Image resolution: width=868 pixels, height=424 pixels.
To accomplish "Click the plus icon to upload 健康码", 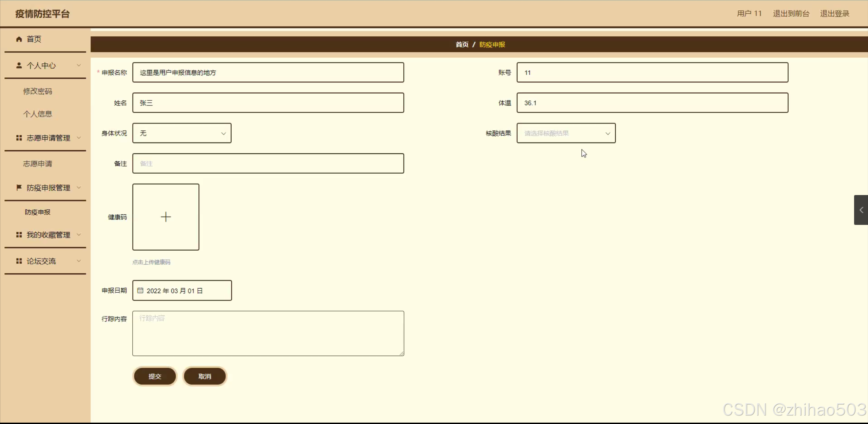I will click(166, 217).
